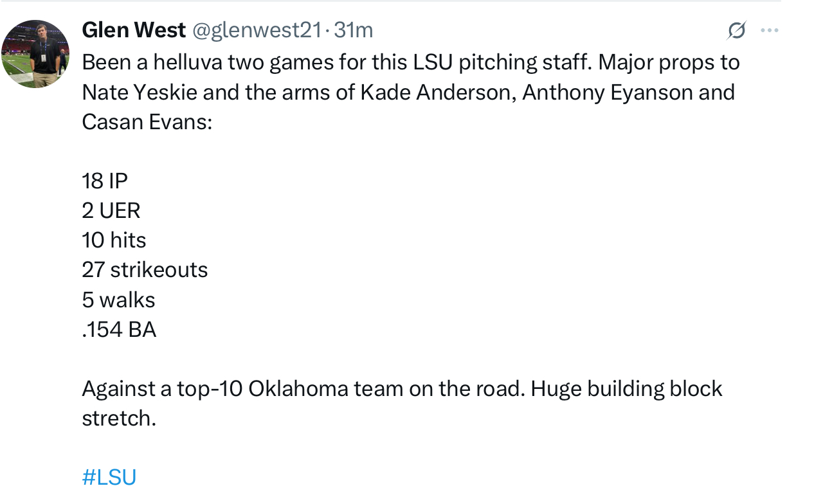Click the "27 strikeouts" text
The width and height of the screenshot is (823, 504).
pos(145,269)
